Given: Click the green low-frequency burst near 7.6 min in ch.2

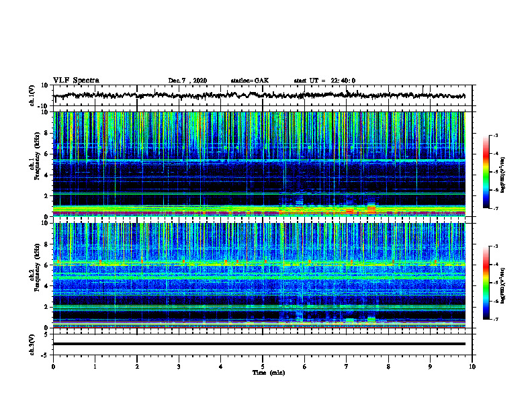Looking at the screenshot, I should click(x=371, y=320).
